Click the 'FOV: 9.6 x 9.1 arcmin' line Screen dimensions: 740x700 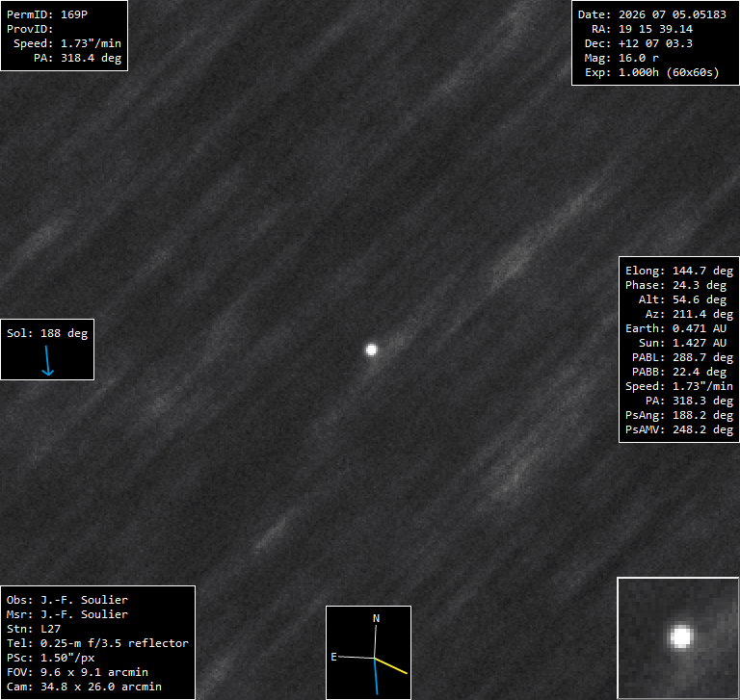(x=77, y=672)
